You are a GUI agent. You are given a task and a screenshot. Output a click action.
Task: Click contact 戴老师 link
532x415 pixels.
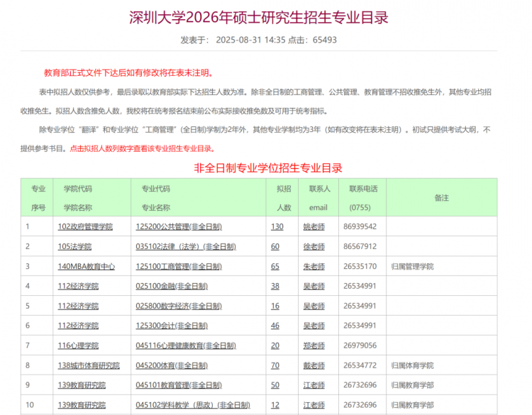[314, 366]
